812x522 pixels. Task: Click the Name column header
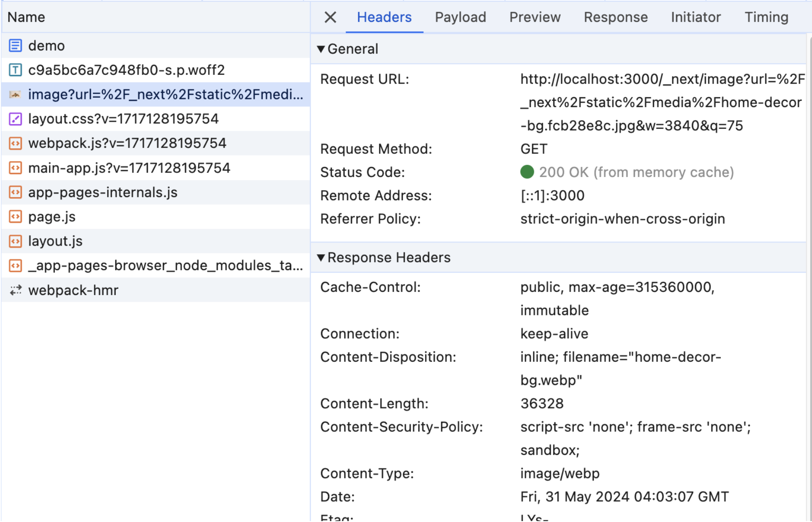26,17
